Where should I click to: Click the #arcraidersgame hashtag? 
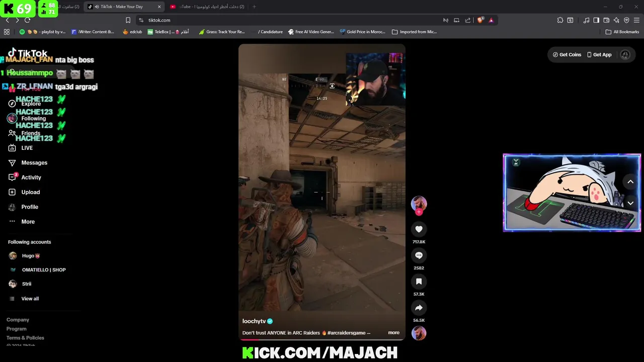pos(347,333)
